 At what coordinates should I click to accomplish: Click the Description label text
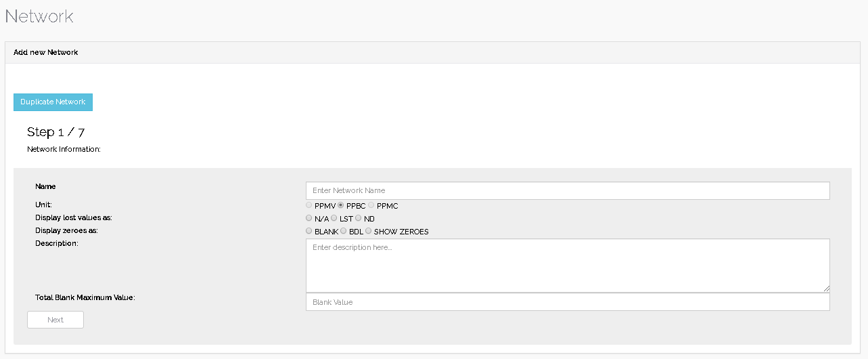click(x=57, y=243)
